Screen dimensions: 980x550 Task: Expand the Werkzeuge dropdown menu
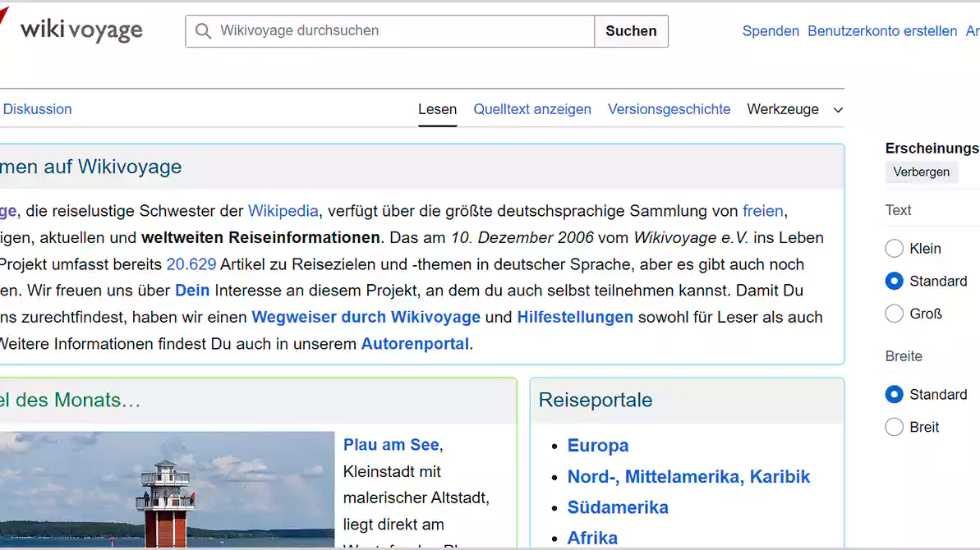pyautogui.click(x=795, y=109)
